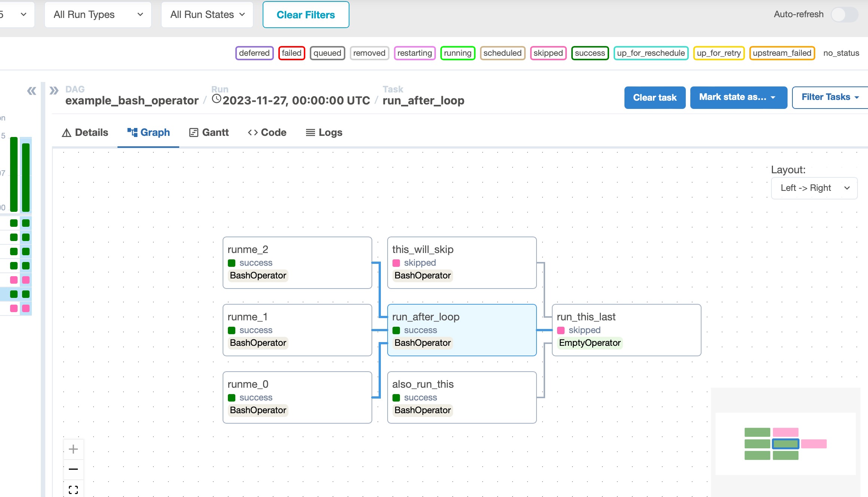
Task: Click the clock icon beside run date
Action: coord(216,99)
